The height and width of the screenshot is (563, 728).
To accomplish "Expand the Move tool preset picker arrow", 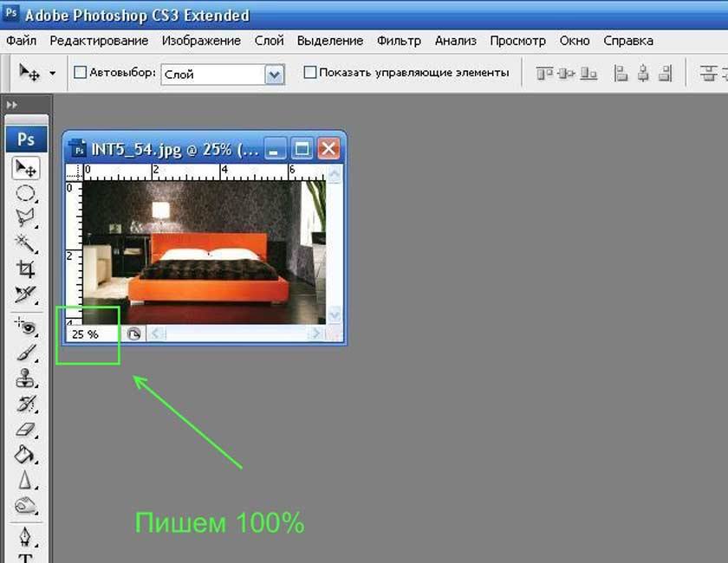I will [52, 74].
